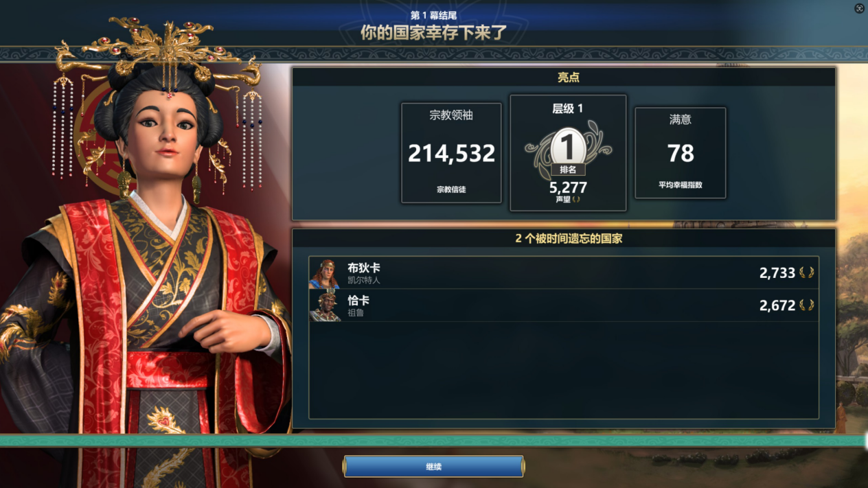The image size is (868, 488).
Task: Click the 排名 label under the medal
Action: click(x=568, y=170)
